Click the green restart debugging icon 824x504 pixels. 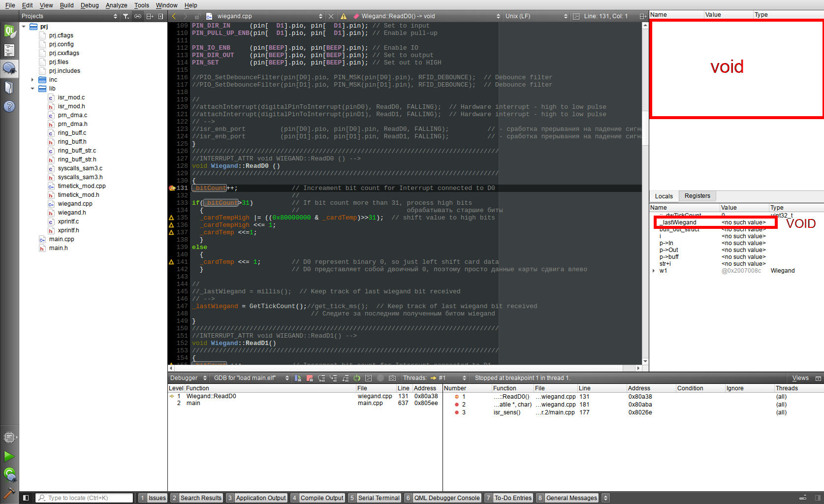[357, 378]
